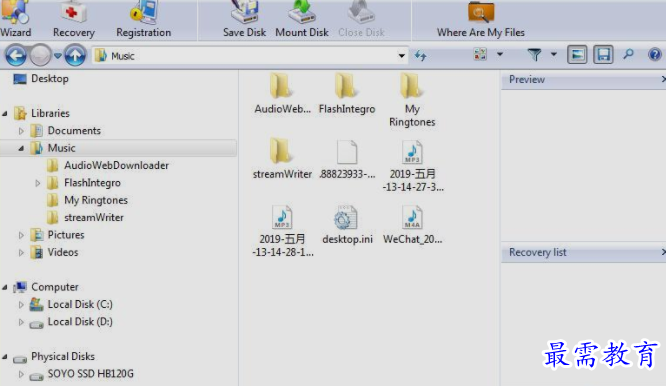Click the Preview panel header

tap(583, 80)
